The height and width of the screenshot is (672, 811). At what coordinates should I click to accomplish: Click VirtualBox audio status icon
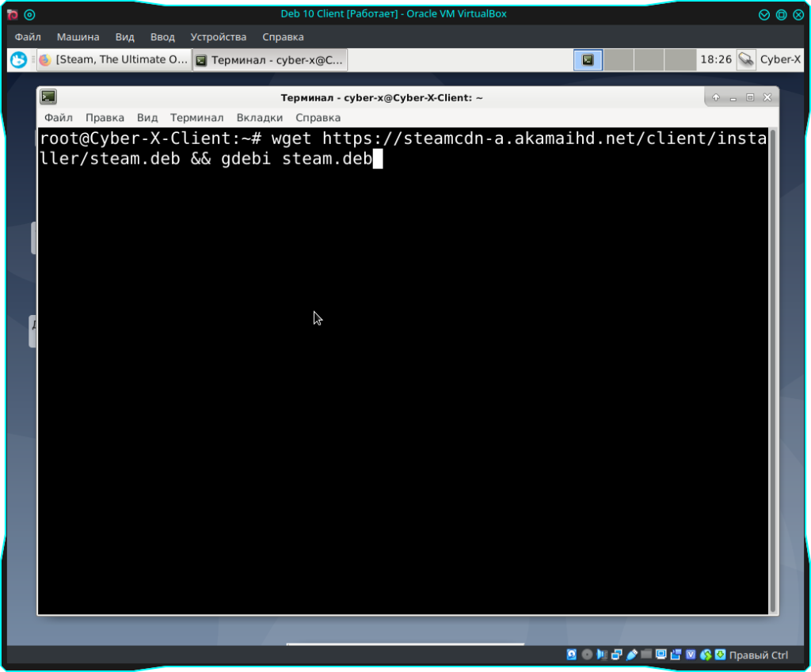(x=602, y=655)
